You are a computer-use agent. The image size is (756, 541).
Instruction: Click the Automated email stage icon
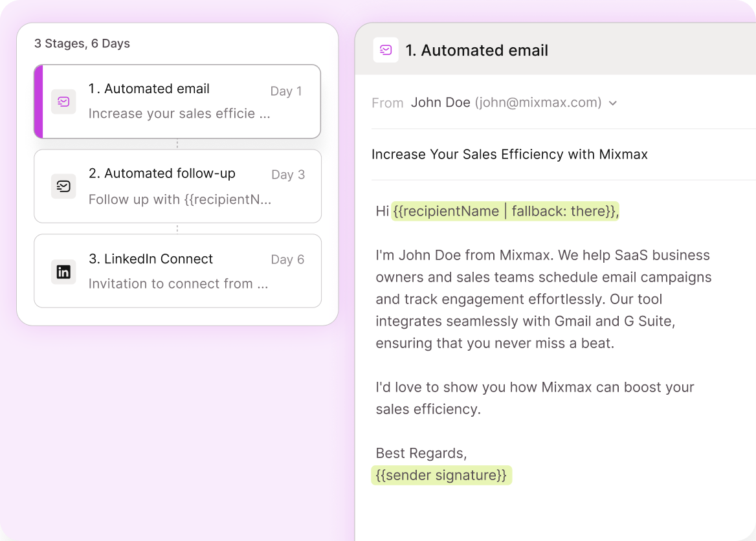coord(63,102)
